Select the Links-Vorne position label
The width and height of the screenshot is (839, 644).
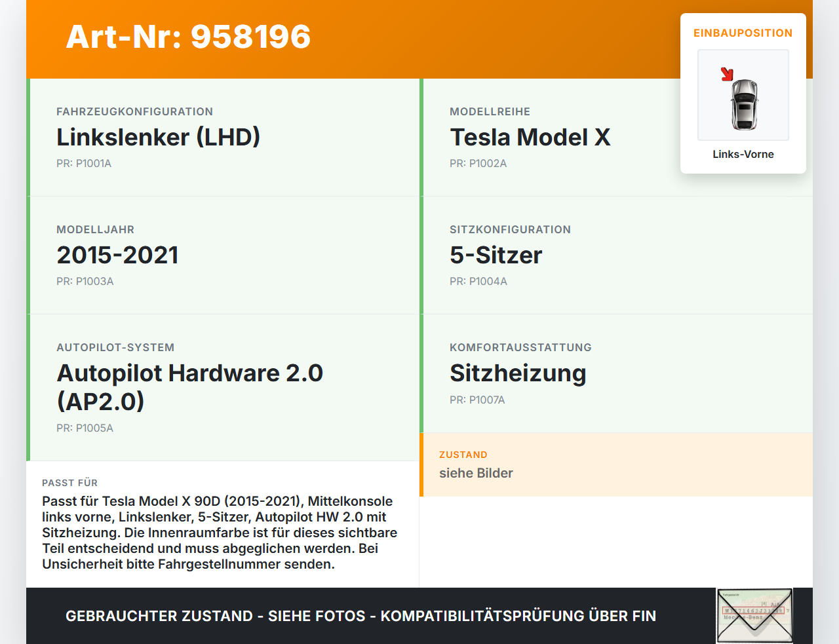(743, 154)
